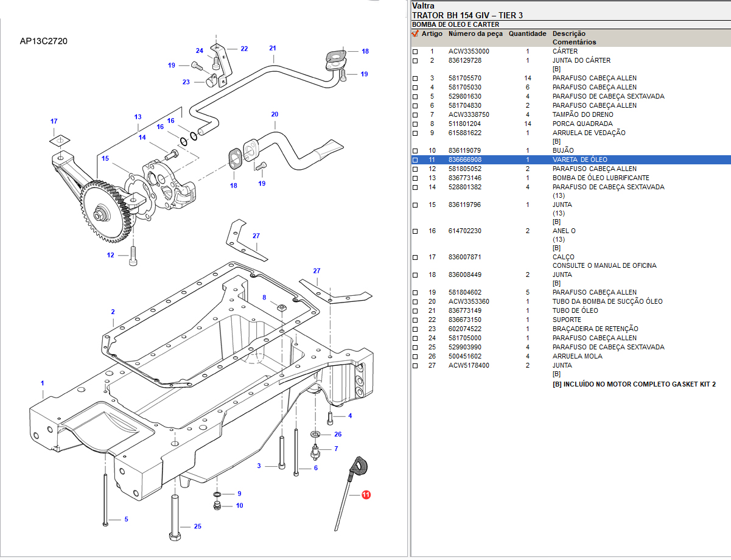This screenshot has width=731, height=560.
Task: Check the box for item 1 CÁRTER
Action: coord(415,52)
